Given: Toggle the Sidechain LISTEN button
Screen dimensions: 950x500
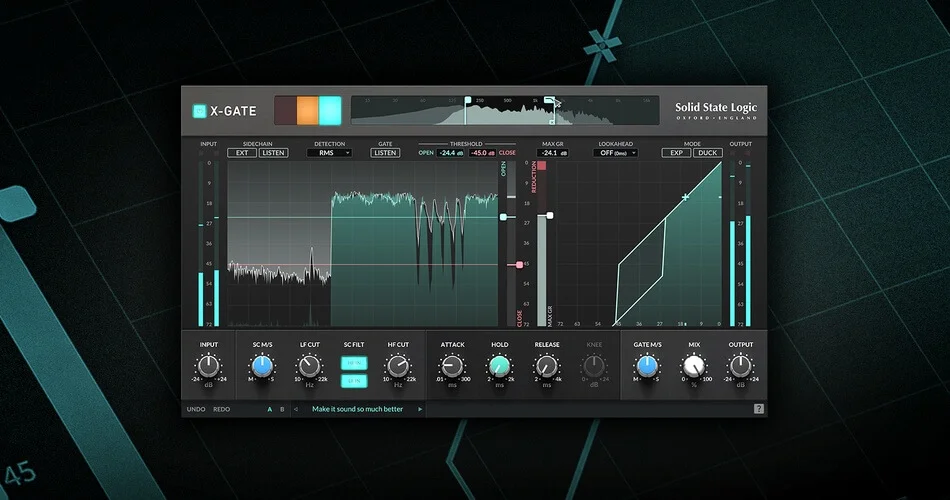Looking at the screenshot, I should (x=273, y=153).
